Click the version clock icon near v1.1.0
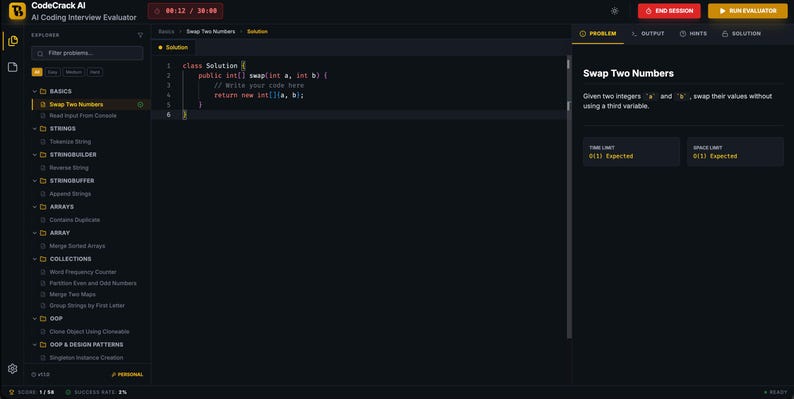Viewport: 794px width, 399px height. point(33,375)
